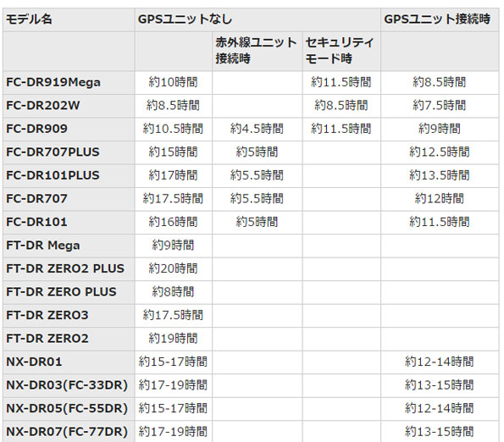Click 約12.5時間 in the FC-DR707PLUS row
The height and width of the screenshot is (442, 504).
[x=439, y=152]
